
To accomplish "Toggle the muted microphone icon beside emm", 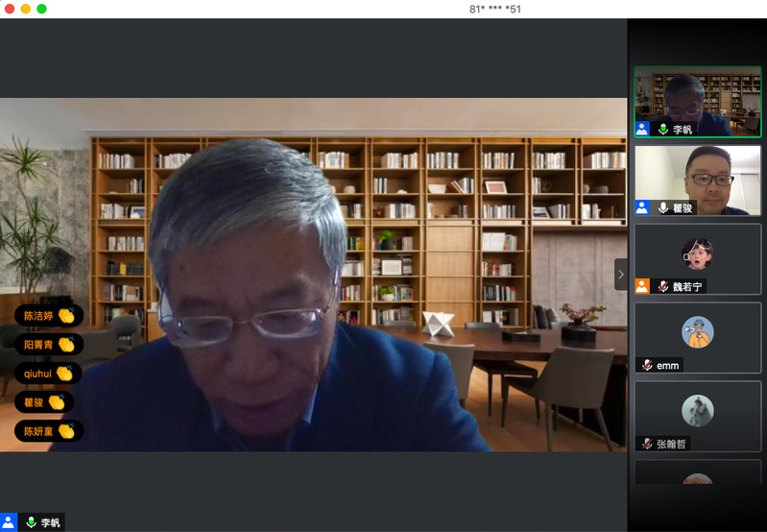I will point(647,365).
